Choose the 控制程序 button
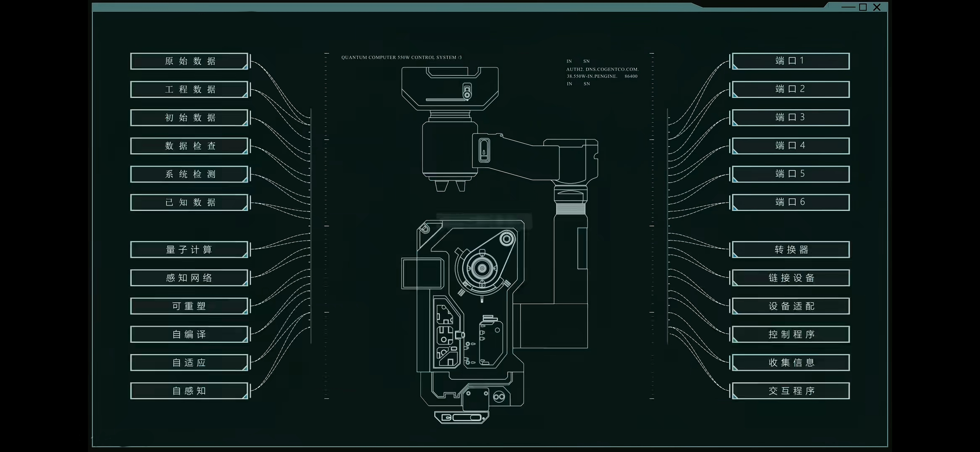Viewport: 980px width, 452px height. [791, 334]
